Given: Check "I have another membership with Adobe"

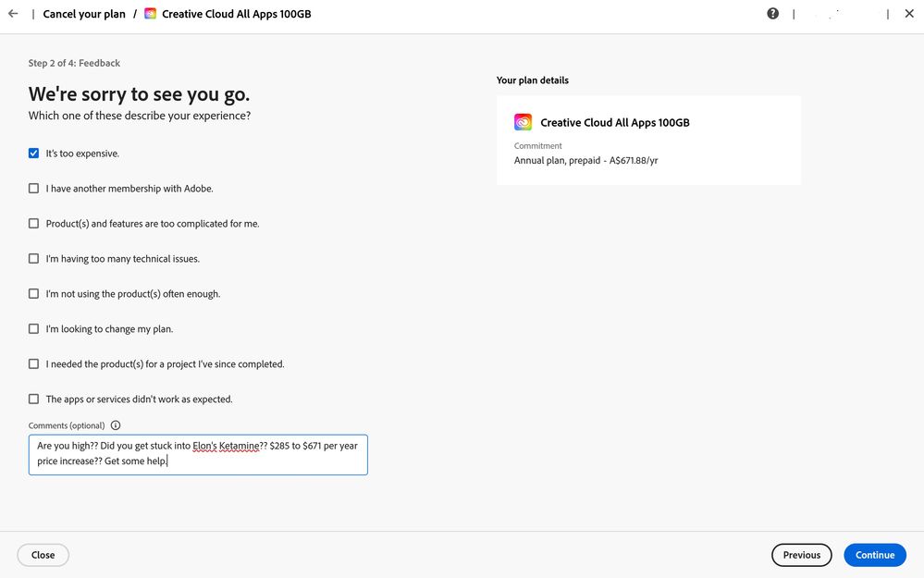Looking at the screenshot, I should tap(34, 189).
